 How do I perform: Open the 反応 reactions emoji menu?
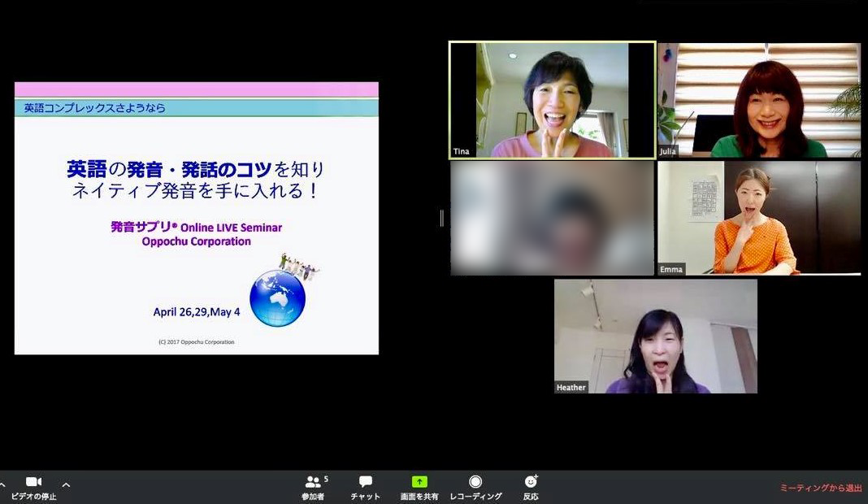pos(531,481)
